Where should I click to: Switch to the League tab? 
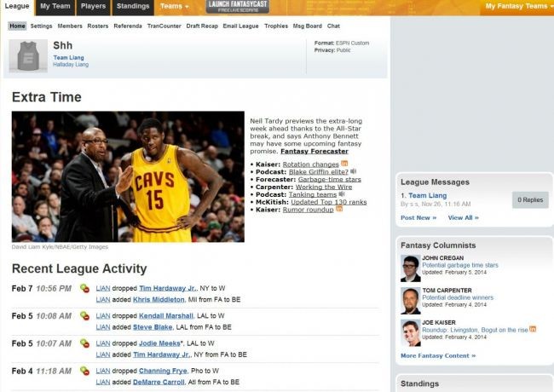[17, 6]
